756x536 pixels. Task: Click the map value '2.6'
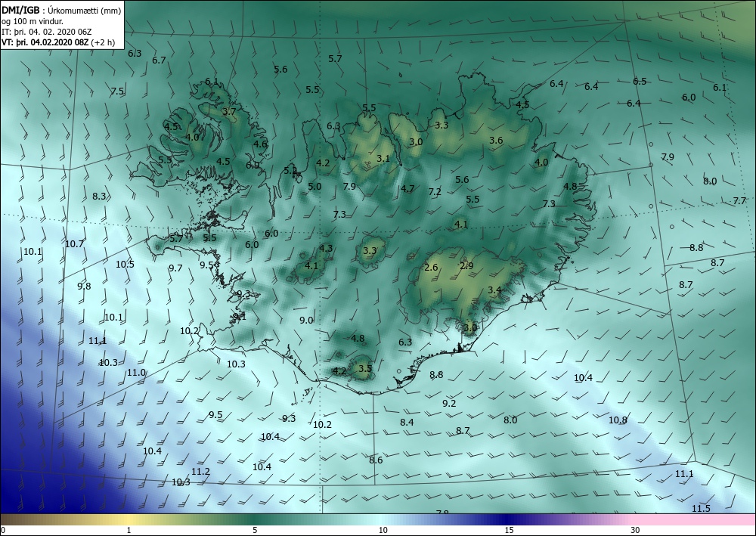pos(431,267)
